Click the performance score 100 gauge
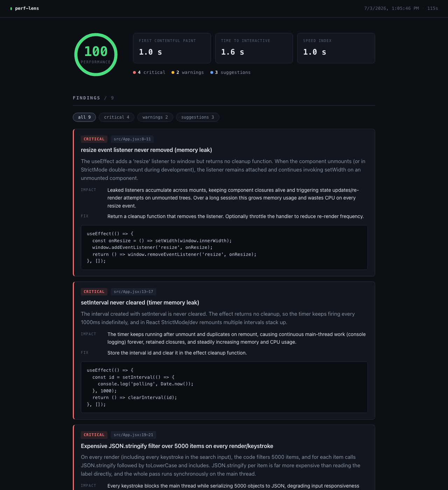 tap(96, 55)
